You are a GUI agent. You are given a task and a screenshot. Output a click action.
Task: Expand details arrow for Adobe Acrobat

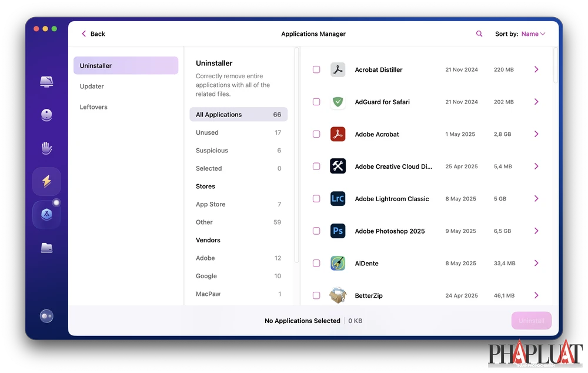pyautogui.click(x=536, y=134)
